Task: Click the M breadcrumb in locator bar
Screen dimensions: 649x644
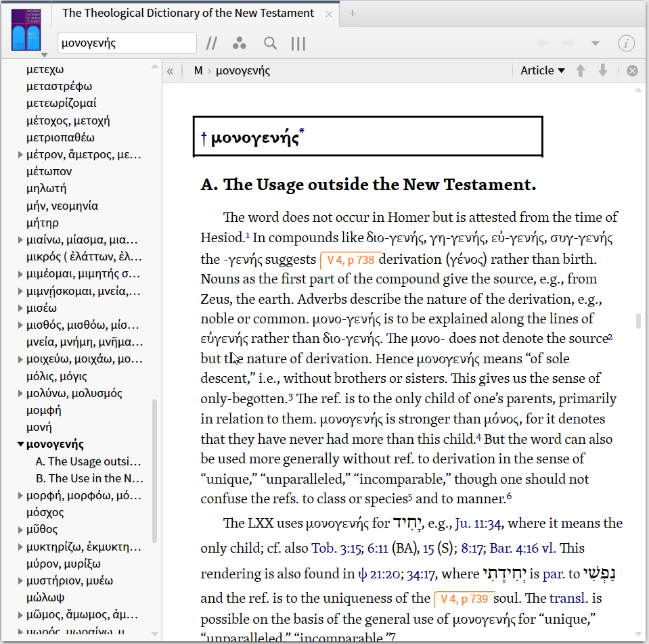Action: click(x=198, y=71)
